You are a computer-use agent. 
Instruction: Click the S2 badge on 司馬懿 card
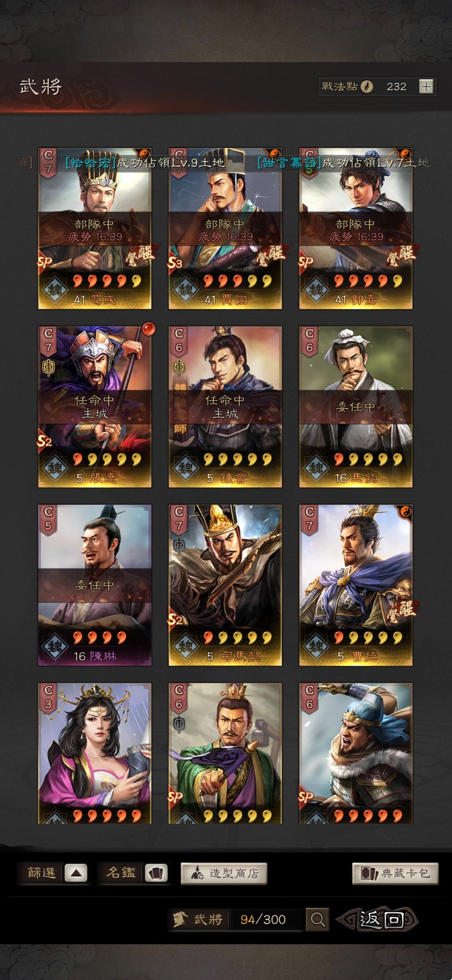click(175, 620)
